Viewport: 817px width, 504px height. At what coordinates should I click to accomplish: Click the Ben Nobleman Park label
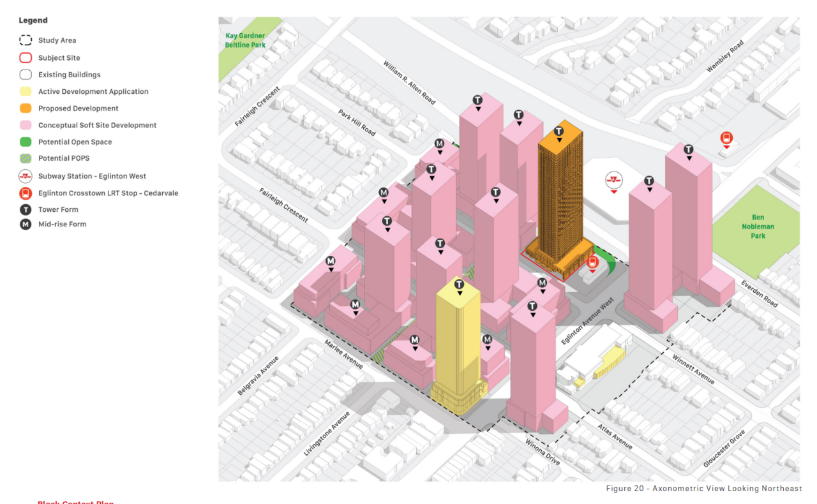pyautogui.click(x=758, y=226)
